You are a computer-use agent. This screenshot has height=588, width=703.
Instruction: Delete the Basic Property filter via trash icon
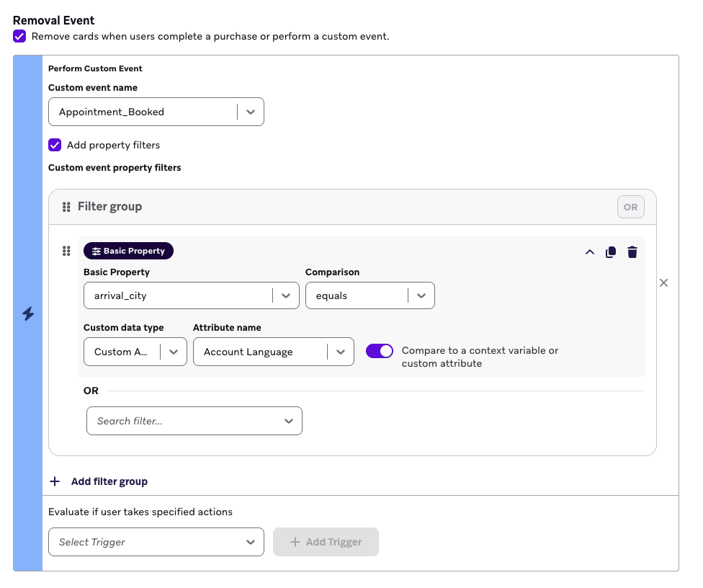coord(632,251)
